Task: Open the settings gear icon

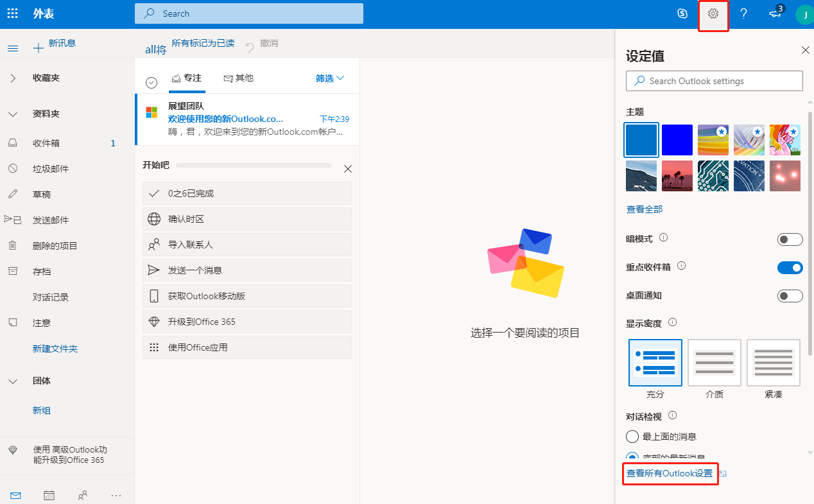Action: pyautogui.click(x=713, y=13)
